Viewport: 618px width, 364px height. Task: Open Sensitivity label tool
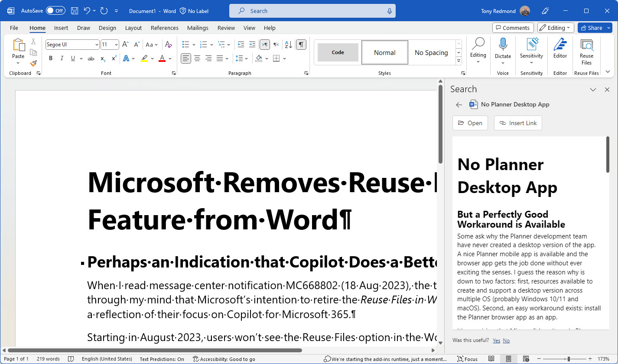532,51
